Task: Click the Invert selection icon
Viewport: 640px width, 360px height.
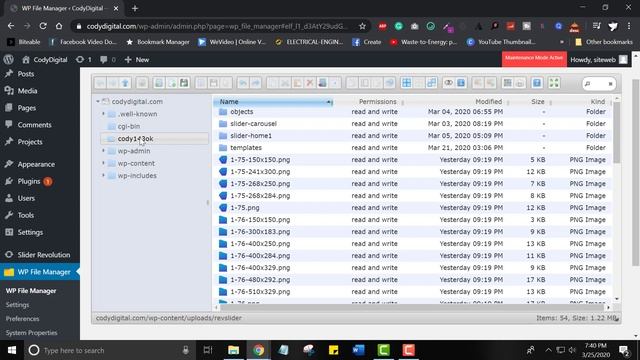Action: [x=431, y=83]
